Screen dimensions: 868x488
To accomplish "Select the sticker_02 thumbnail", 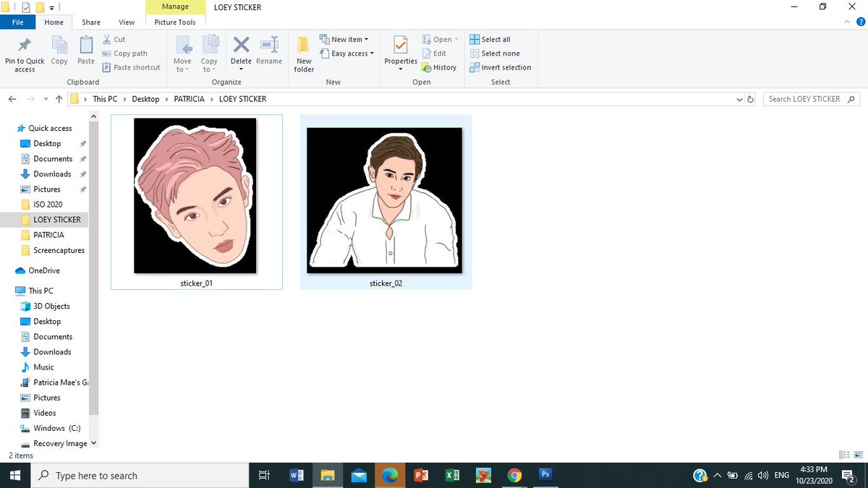I will (x=386, y=202).
